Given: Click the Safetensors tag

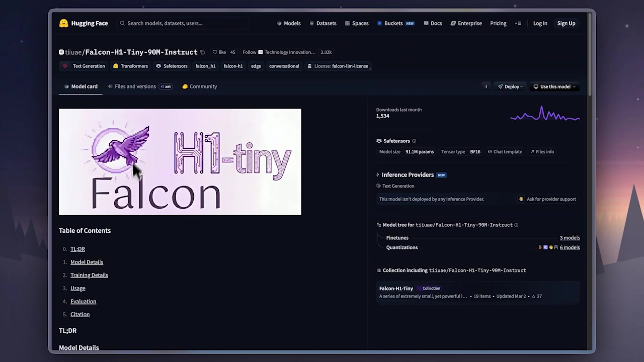Looking at the screenshot, I should [172, 66].
